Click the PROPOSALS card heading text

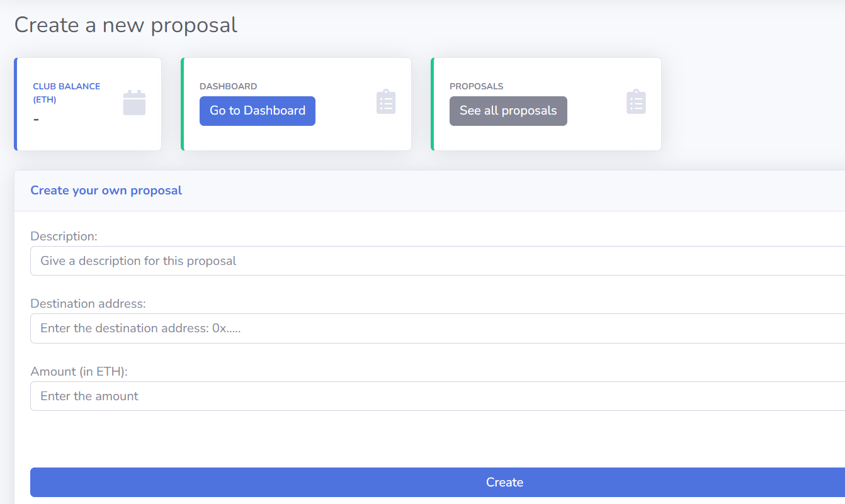tap(477, 86)
